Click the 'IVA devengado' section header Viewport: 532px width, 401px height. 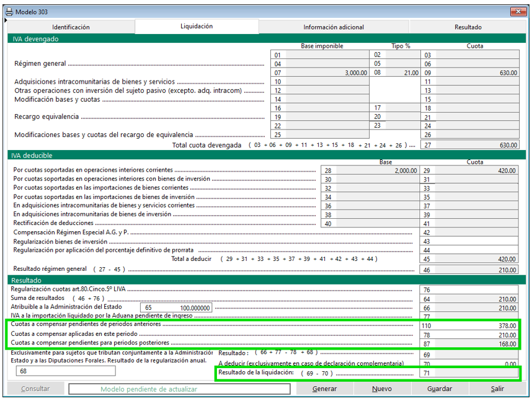point(267,38)
